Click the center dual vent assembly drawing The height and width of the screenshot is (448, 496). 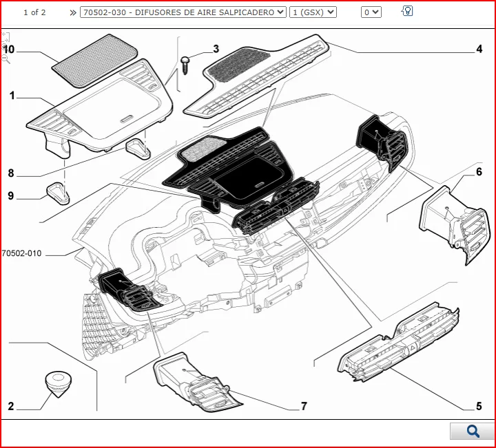tap(399, 342)
